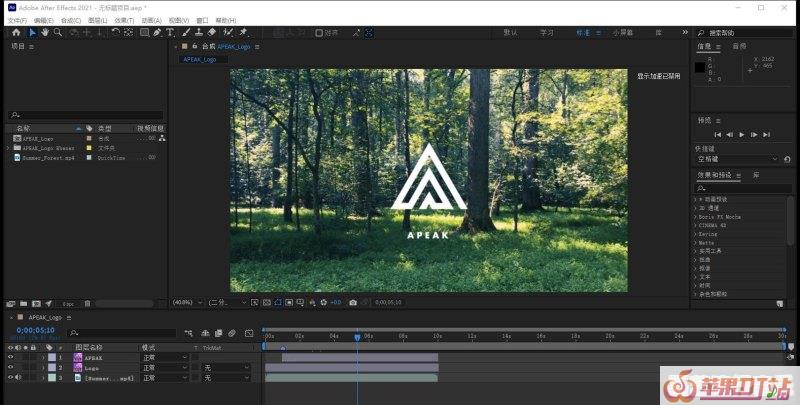Click the composition mini-flowchart timeline icon
The height and width of the screenshot is (405, 800).
click(188, 334)
